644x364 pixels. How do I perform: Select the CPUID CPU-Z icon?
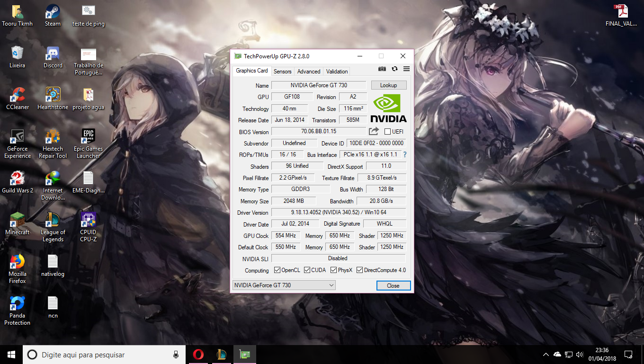[x=89, y=227]
